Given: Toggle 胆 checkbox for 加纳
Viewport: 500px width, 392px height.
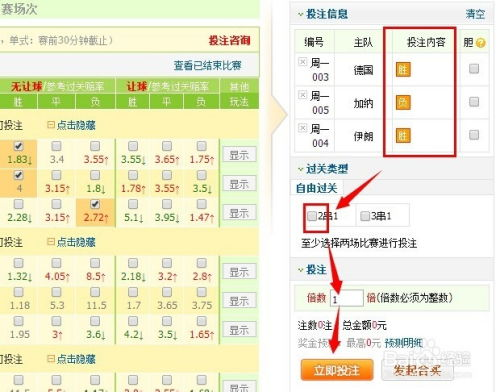Looking at the screenshot, I should tap(474, 102).
